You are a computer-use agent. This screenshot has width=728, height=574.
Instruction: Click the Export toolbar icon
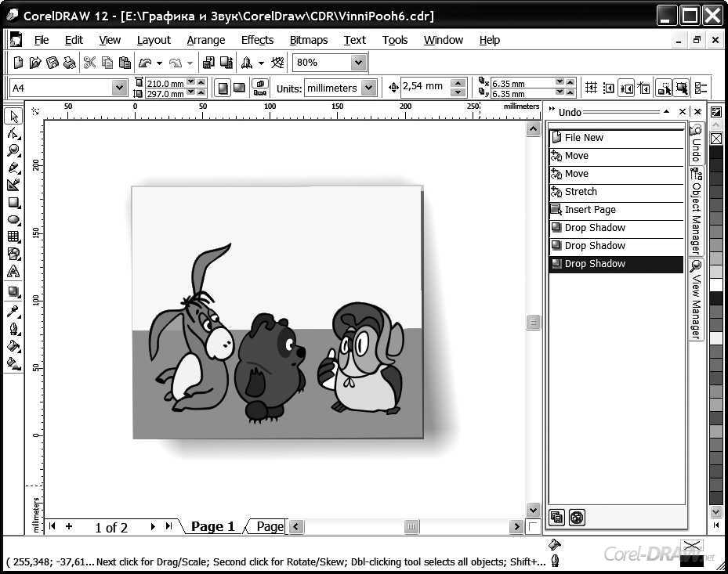point(226,62)
